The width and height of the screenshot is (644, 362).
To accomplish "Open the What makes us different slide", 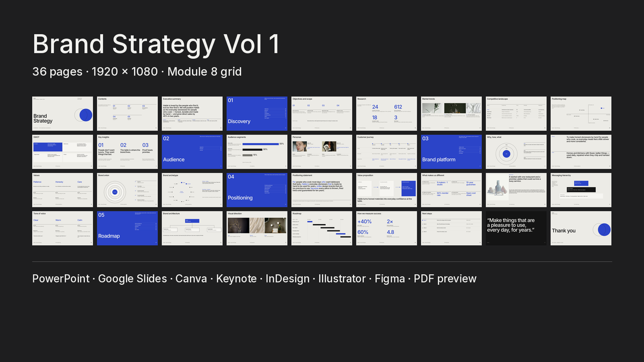I will click(x=451, y=190).
